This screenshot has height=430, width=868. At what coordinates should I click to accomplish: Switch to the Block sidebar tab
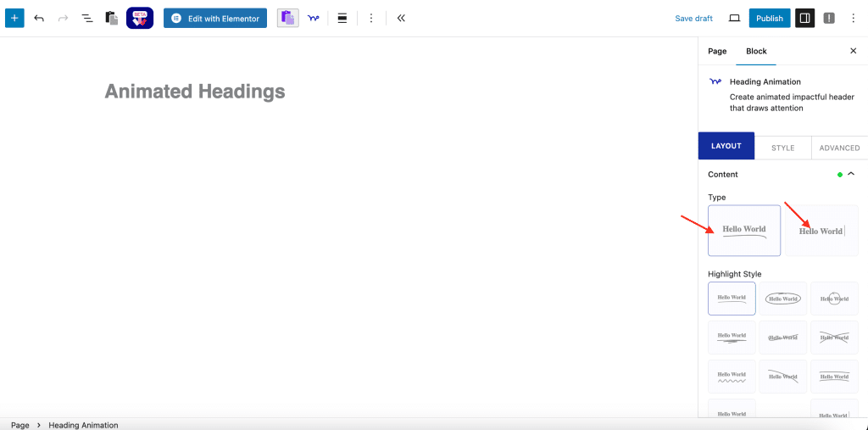pyautogui.click(x=756, y=51)
